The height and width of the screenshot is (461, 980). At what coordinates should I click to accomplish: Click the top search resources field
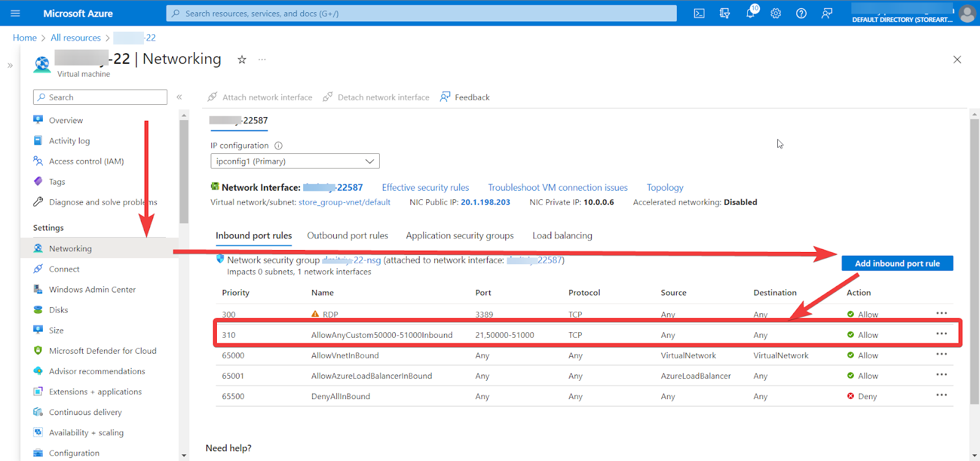click(421, 13)
